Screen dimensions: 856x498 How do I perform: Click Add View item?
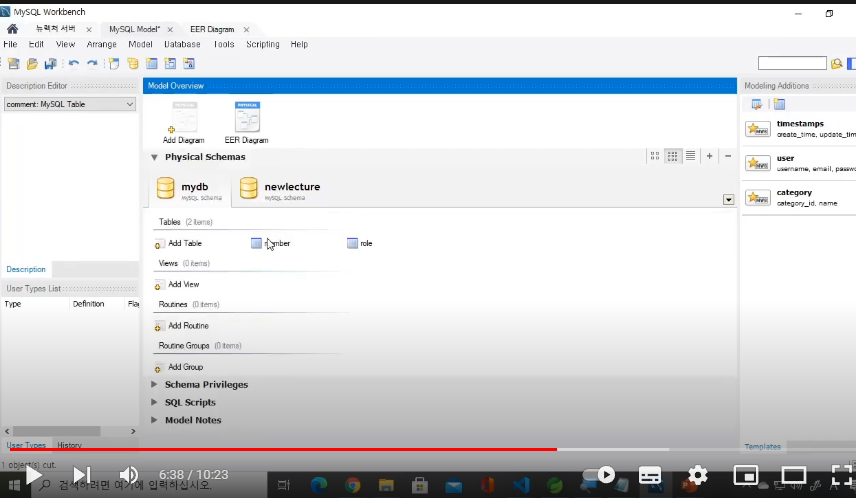[177, 284]
